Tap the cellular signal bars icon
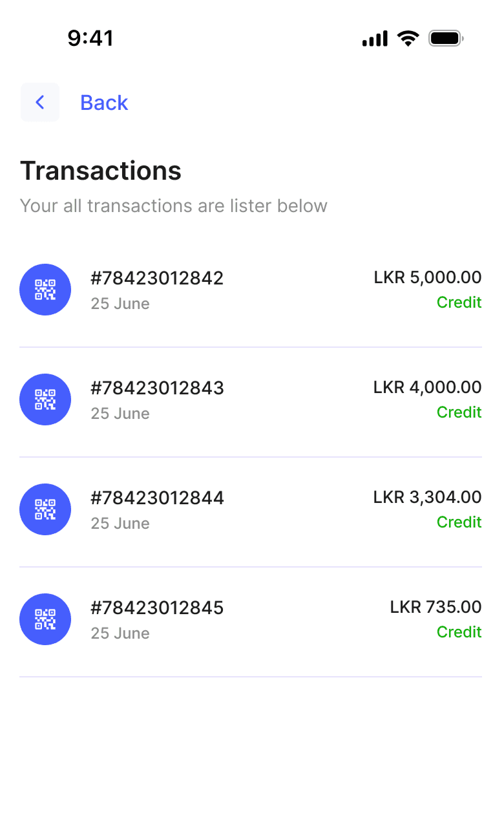 [x=375, y=39]
